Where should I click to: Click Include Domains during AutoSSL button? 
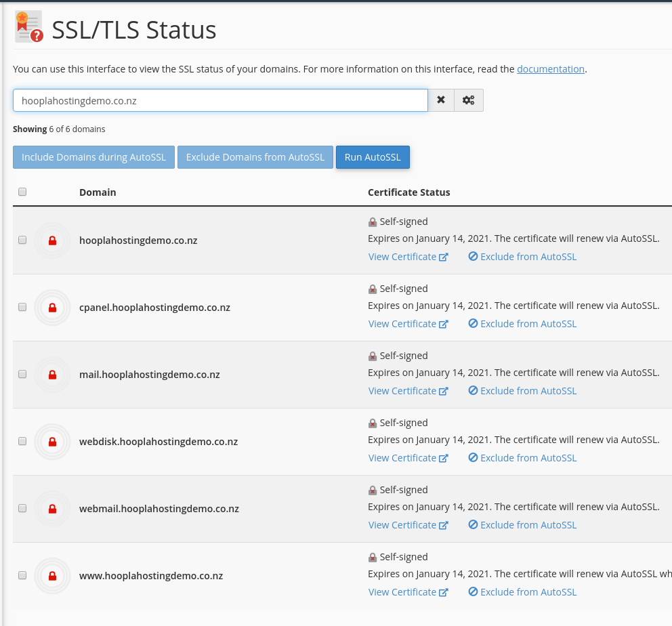pyautogui.click(x=93, y=157)
